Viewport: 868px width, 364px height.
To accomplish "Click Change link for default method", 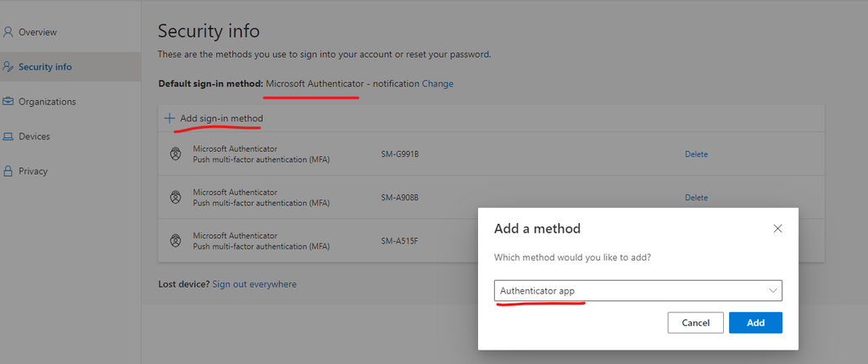I will point(437,84).
